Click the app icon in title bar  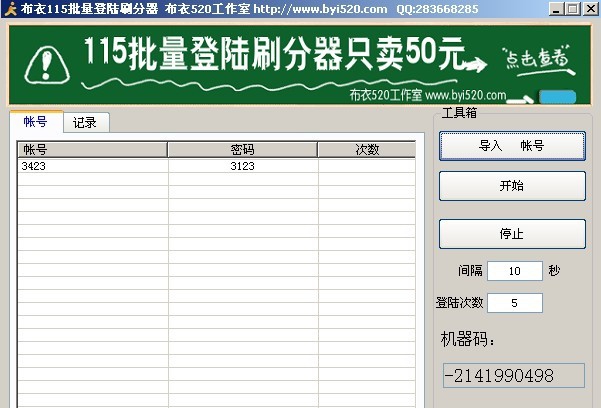10,8
